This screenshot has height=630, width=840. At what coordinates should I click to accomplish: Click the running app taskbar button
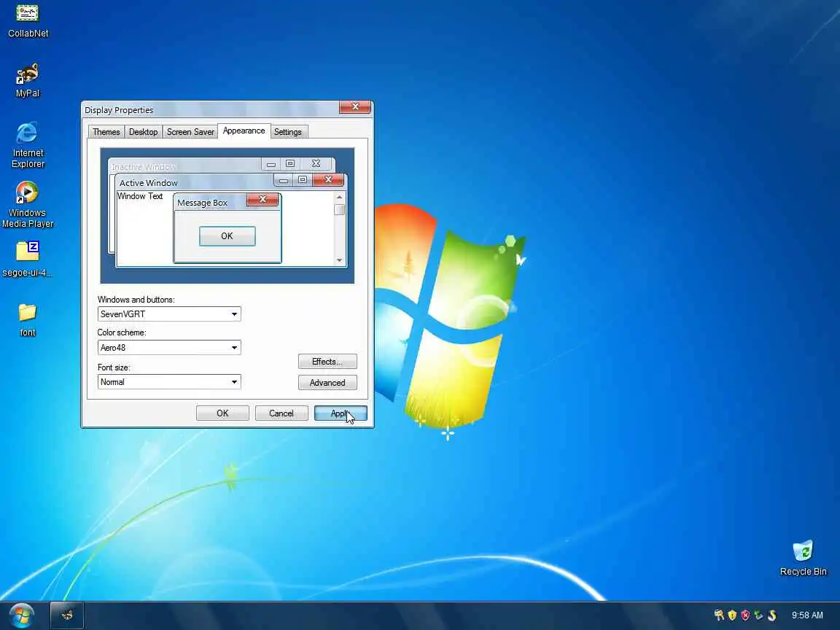click(x=67, y=615)
